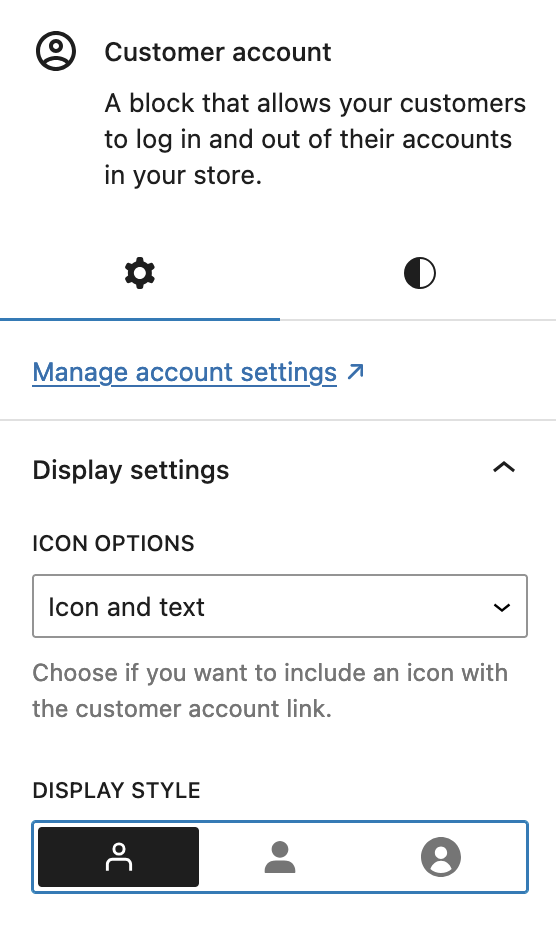Click the ICON OPTIONS field label

[113, 543]
